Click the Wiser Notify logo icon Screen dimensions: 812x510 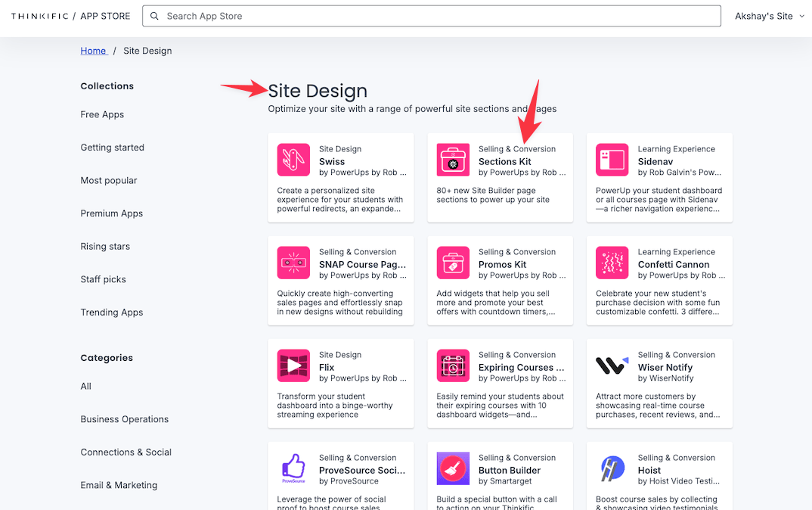pyautogui.click(x=612, y=365)
